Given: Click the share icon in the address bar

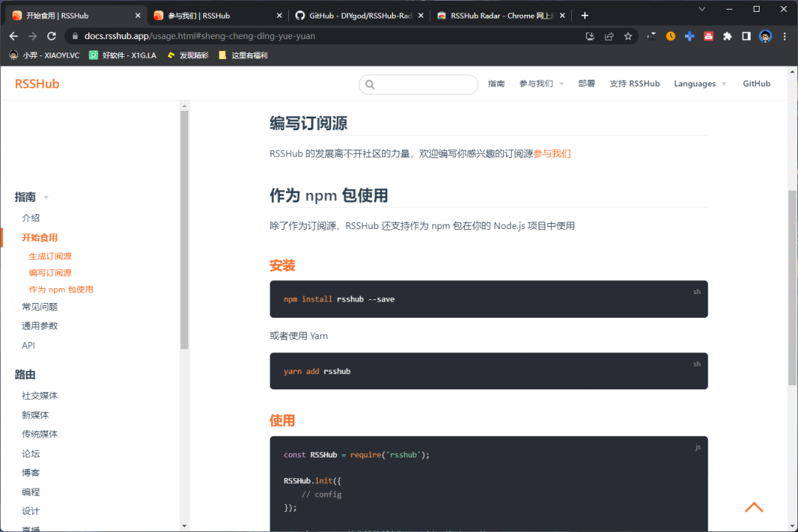Looking at the screenshot, I should pyautogui.click(x=608, y=35).
